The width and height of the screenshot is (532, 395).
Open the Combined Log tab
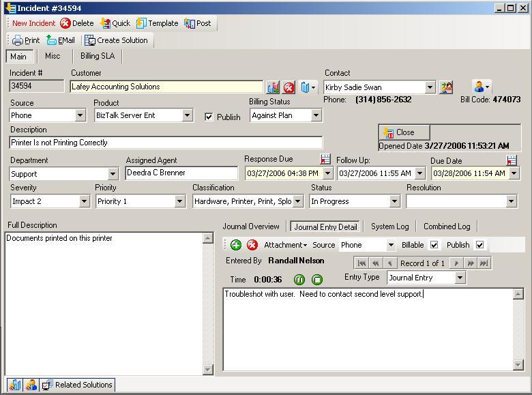[447, 226]
